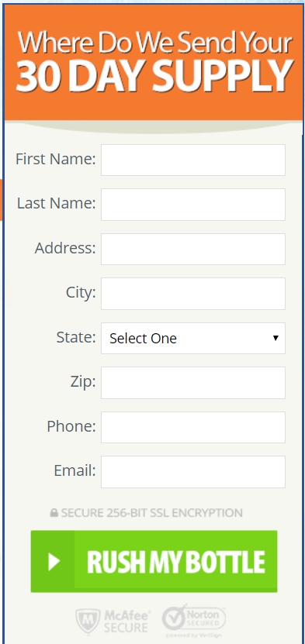The width and height of the screenshot is (305, 644).
Task: Click the Norton Secured badge
Action: (x=194, y=620)
